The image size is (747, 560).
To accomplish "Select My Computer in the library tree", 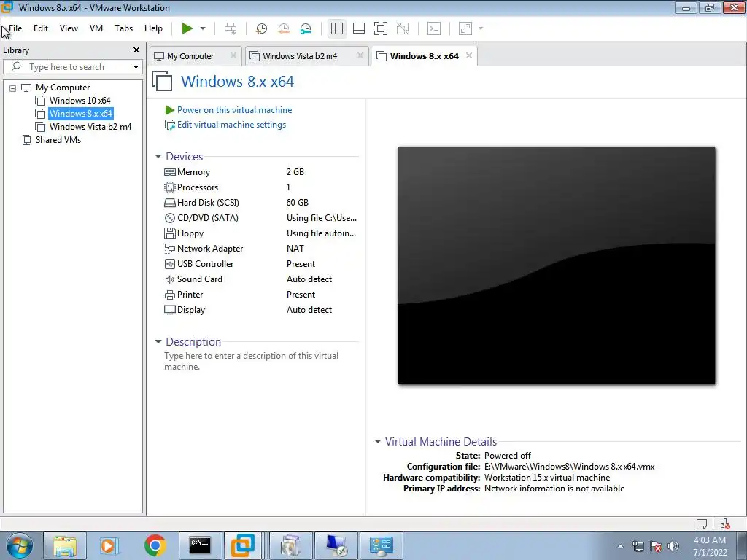I will [63, 87].
